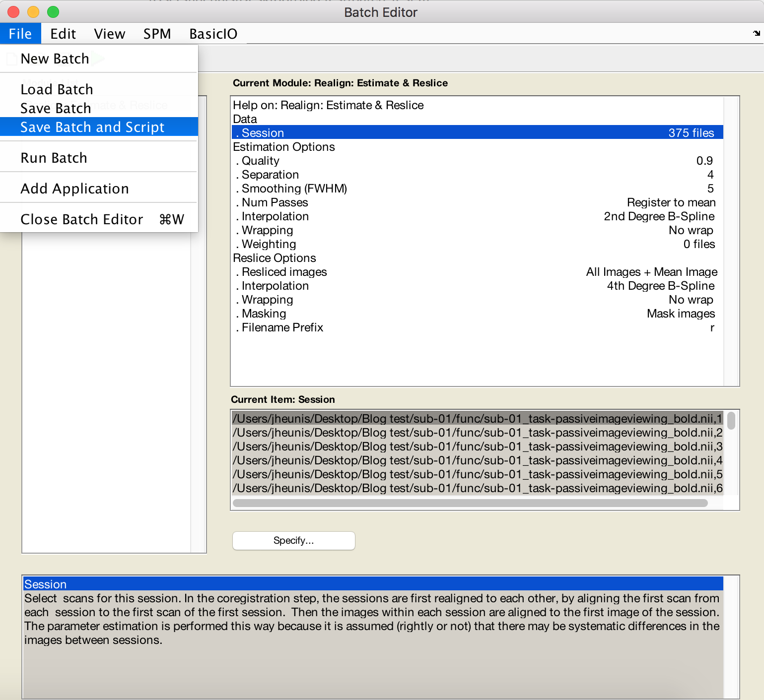Image resolution: width=764 pixels, height=700 pixels.
Task: Click file path ending bold.nii,2
Action: 478,433
